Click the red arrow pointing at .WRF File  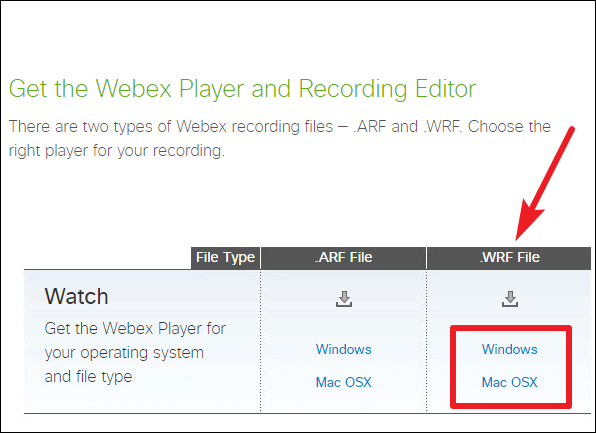coord(544,184)
